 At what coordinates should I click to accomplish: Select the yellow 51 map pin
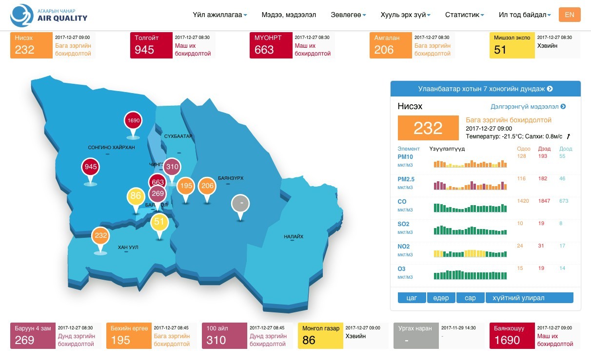click(x=159, y=222)
